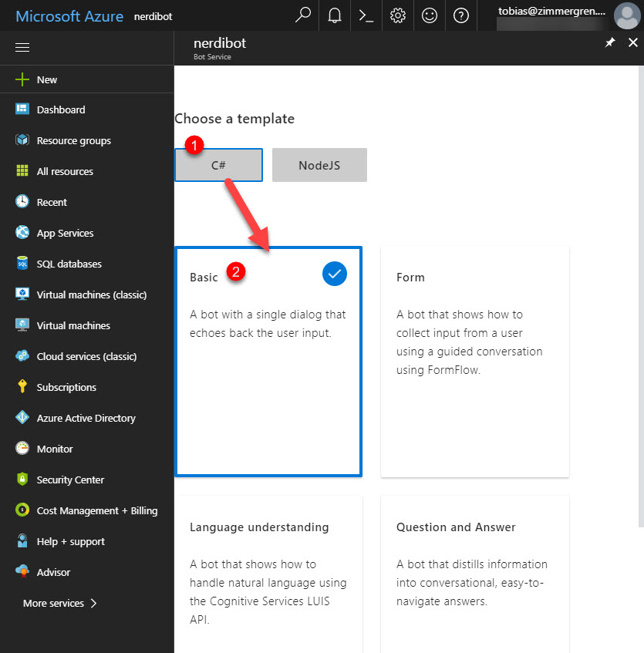Viewport: 644px width, 653px height.
Task: Click the green plus New icon
Action: click(22, 79)
